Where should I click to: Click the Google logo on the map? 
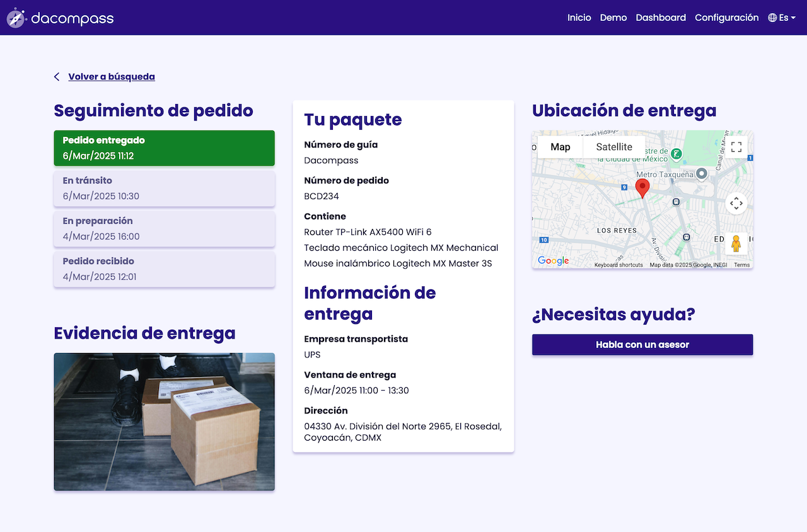point(553,261)
